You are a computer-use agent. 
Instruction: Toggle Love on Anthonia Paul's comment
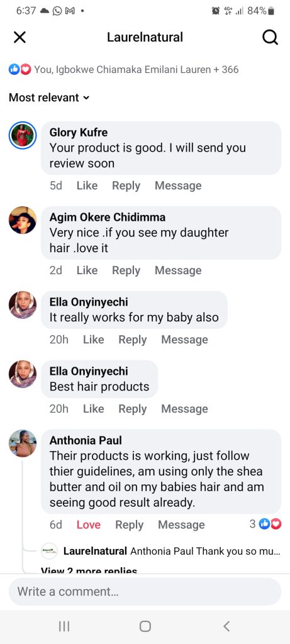pos(88,525)
